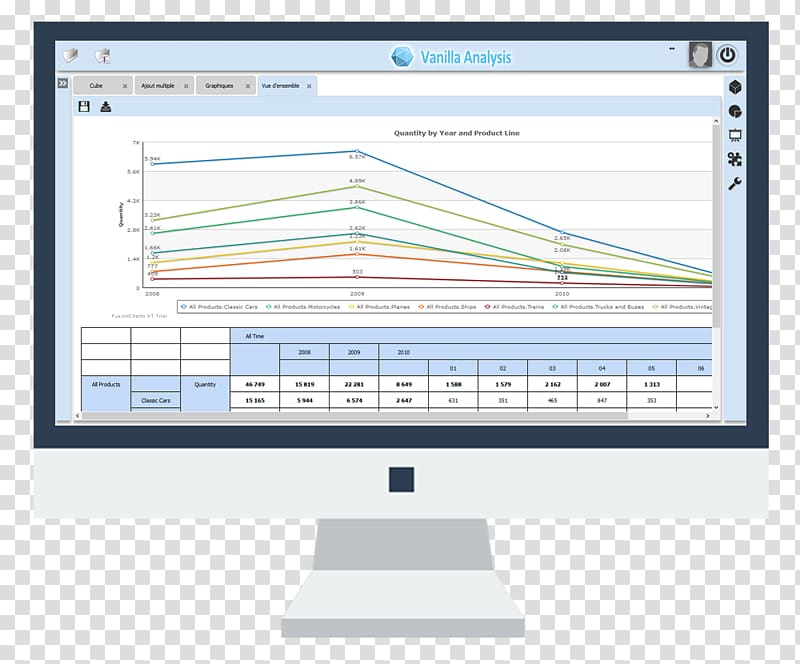This screenshot has width=800, height=664.
Task: Click the cell 6 574
Action: (x=354, y=400)
